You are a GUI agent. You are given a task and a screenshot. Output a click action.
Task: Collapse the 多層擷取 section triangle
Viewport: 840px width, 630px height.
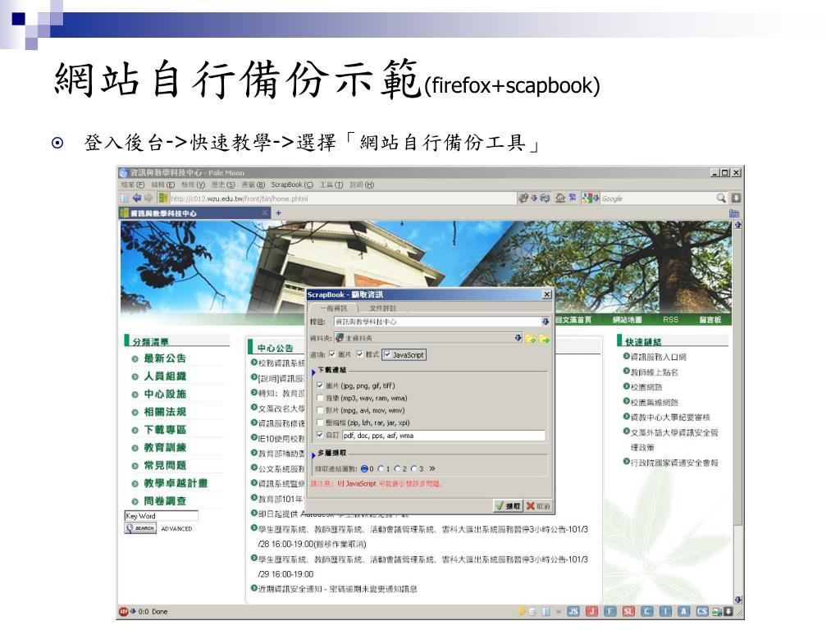pos(313,454)
